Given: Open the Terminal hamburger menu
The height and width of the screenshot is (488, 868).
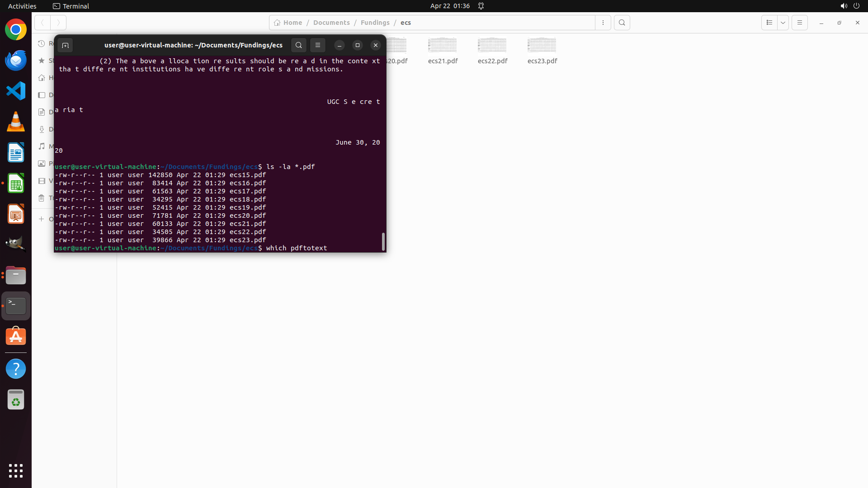Looking at the screenshot, I should pyautogui.click(x=318, y=45).
